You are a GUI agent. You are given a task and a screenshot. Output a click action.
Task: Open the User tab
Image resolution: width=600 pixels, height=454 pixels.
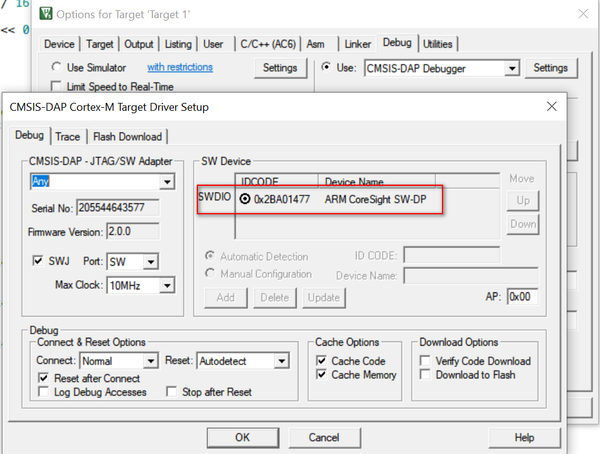click(x=213, y=44)
